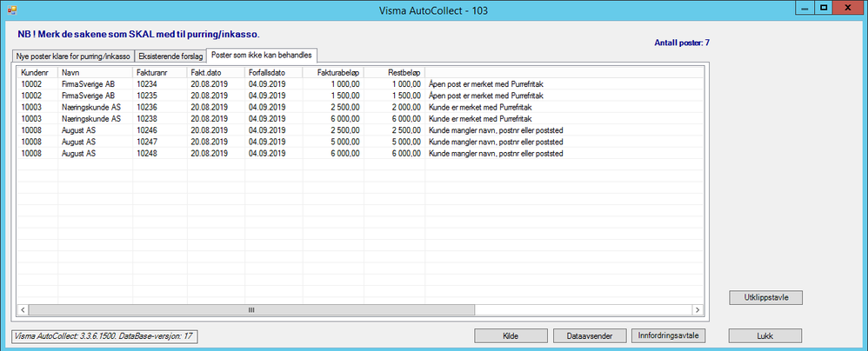Click the Restbeløp column header
868x351 pixels.
pos(395,72)
